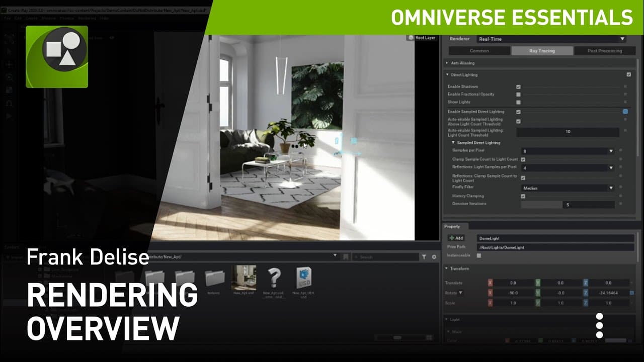Switch to the Common render settings tab
Screen dimensions: 644x362
(479, 51)
